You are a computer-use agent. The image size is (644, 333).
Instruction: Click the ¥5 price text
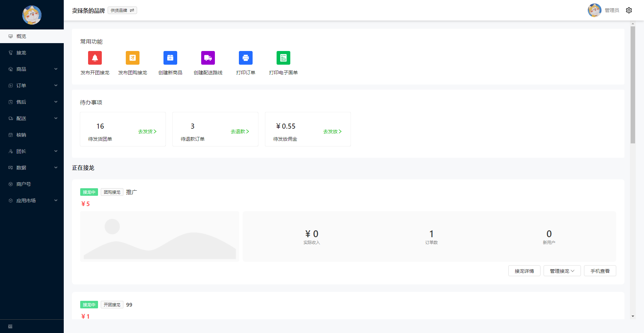tap(85, 204)
